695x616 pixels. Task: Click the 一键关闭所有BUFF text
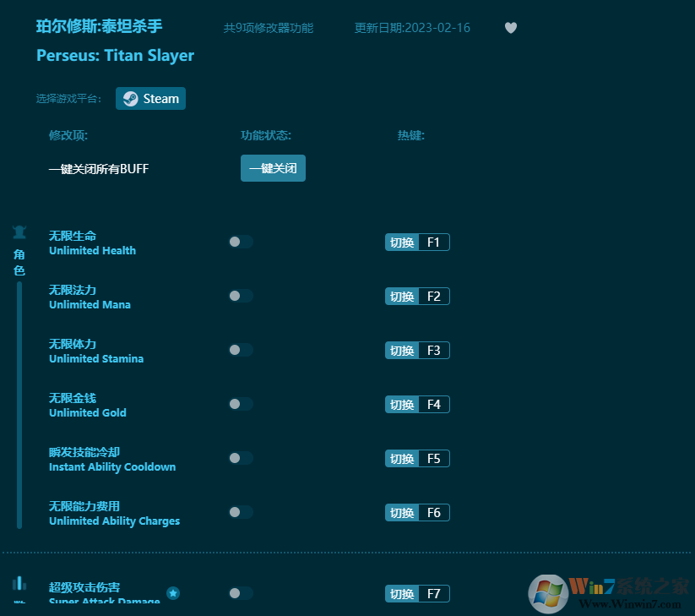[x=99, y=169]
